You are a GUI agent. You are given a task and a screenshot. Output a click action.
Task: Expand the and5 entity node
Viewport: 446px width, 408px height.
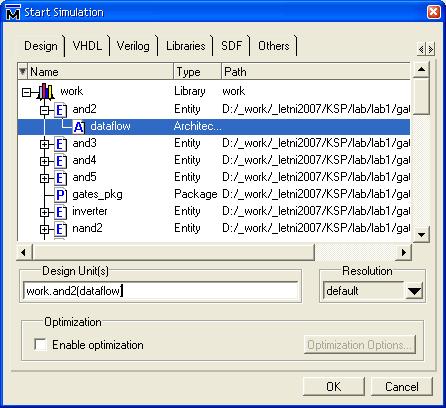point(44,178)
